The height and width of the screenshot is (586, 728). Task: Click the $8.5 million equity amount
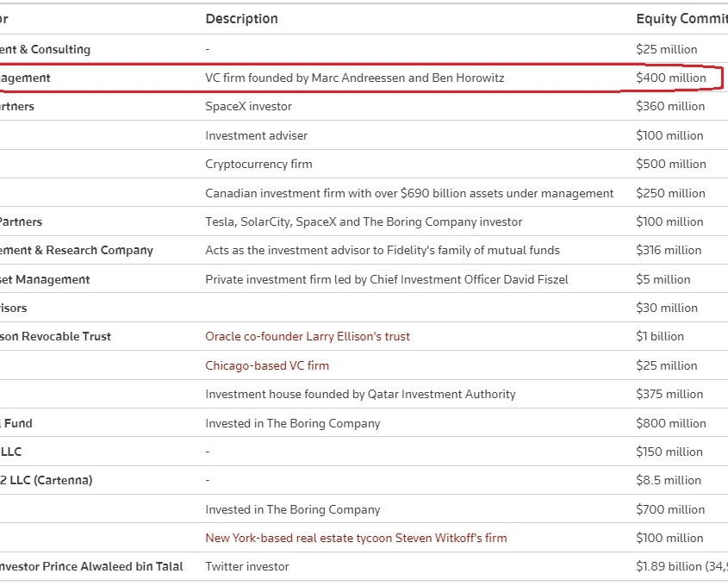[669, 480]
